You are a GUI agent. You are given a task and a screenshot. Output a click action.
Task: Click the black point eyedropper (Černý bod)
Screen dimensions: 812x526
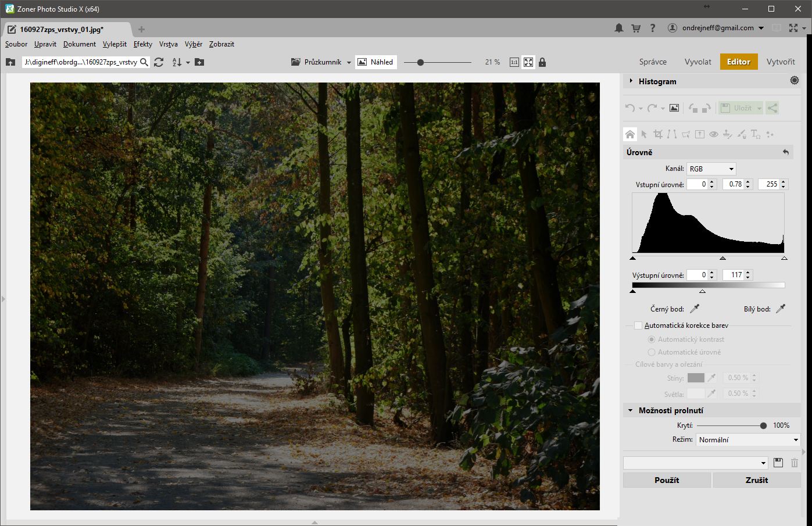(x=694, y=309)
